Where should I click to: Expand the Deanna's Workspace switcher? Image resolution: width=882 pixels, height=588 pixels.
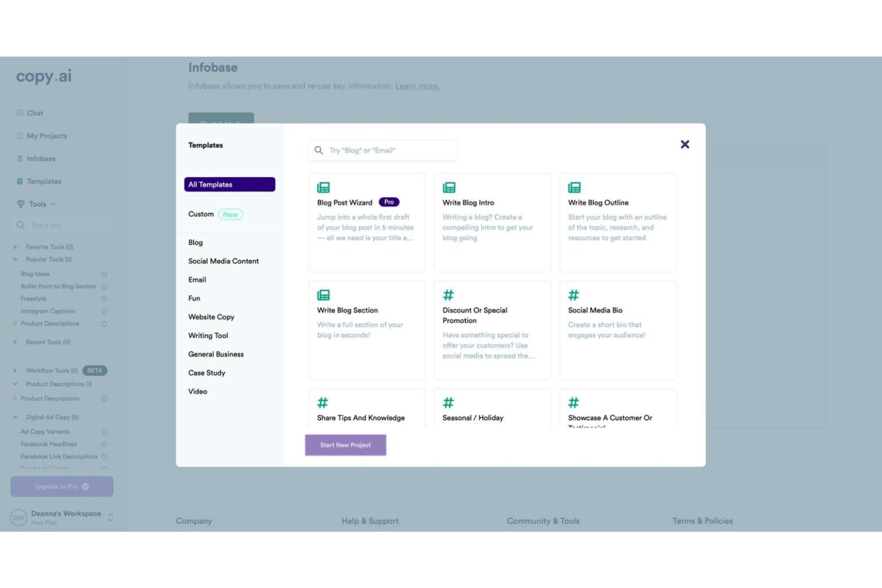pyautogui.click(x=110, y=517)
